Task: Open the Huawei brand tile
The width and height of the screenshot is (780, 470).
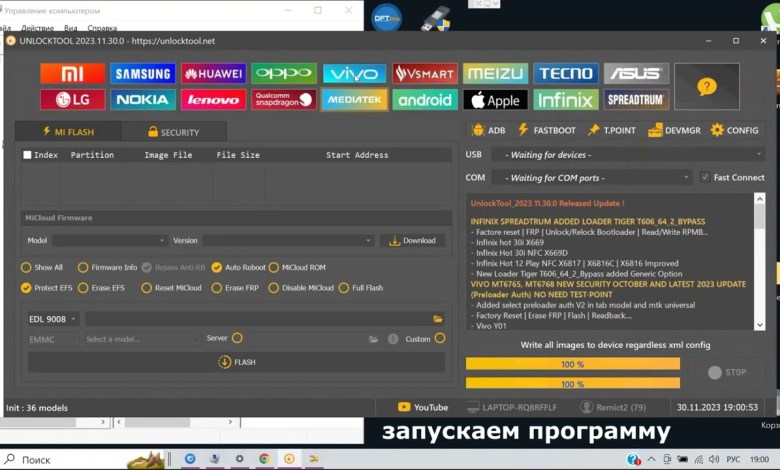Action: 213,74
